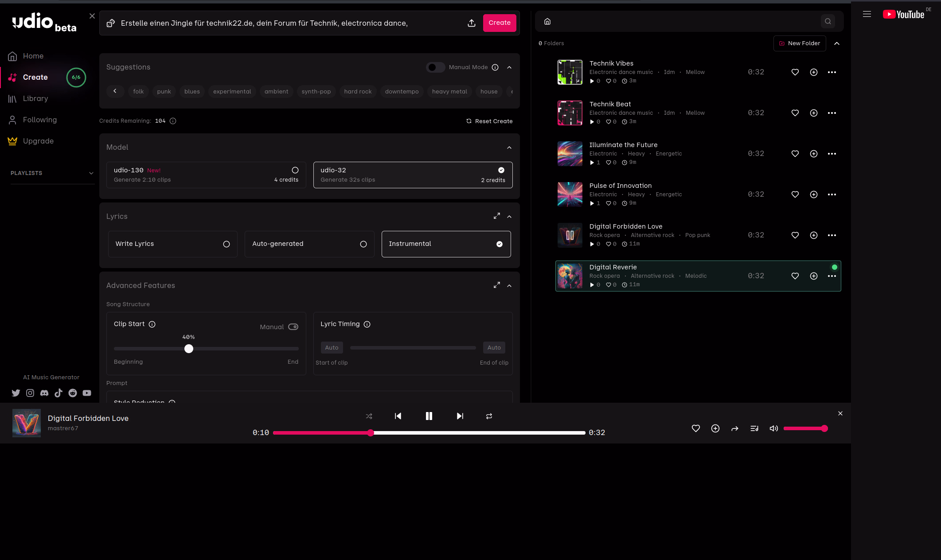The width and height of the screenshot is (941, 560).
Task: Expand Advanced Features to fullscreen
Action: (x=497, y=285)
